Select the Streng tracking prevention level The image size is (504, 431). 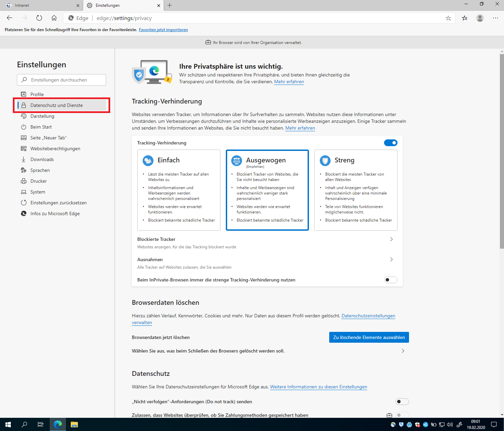pyautogui.click(x=356, y=190)
